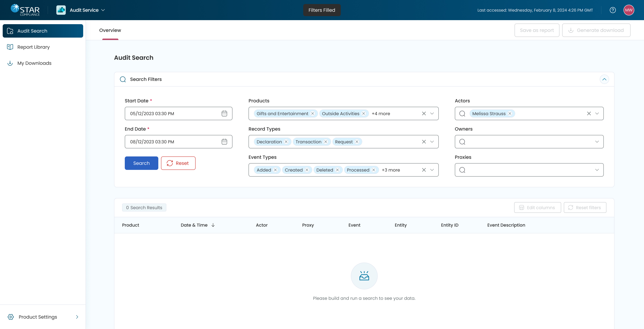Sort by Date & Time column arrow

(213, 225)
